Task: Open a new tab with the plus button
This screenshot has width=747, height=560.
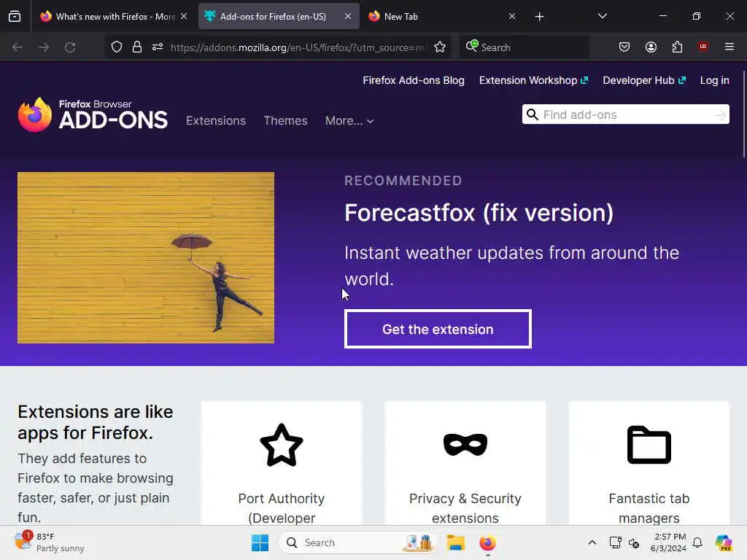Action: point(539,17)
